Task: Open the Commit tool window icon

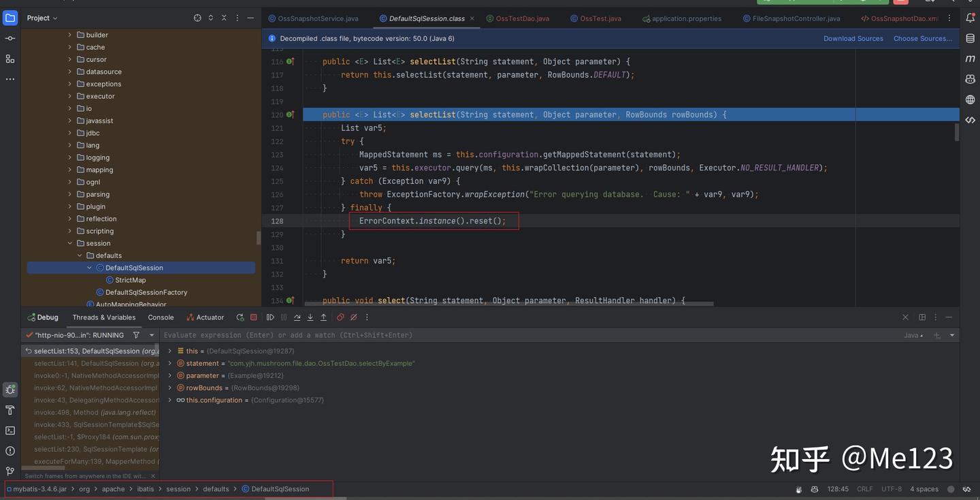Action: (x=10, y=39)
